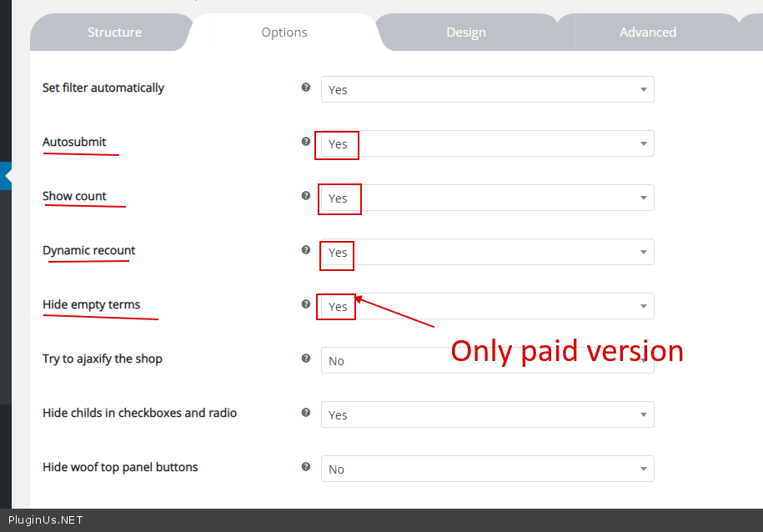Click help icon for Hide childs in checkboxes
Screen dimensions: 763x532
[306, 413]
